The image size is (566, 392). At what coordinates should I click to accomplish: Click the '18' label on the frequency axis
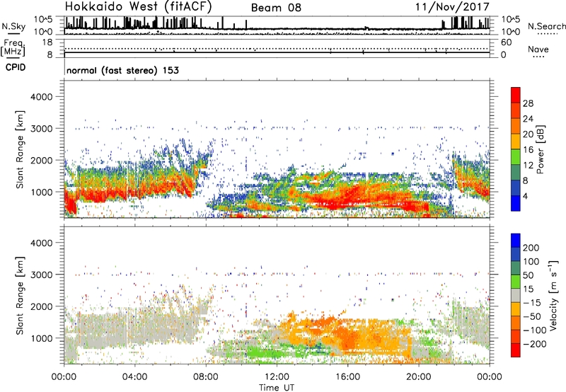coord(47,42)
